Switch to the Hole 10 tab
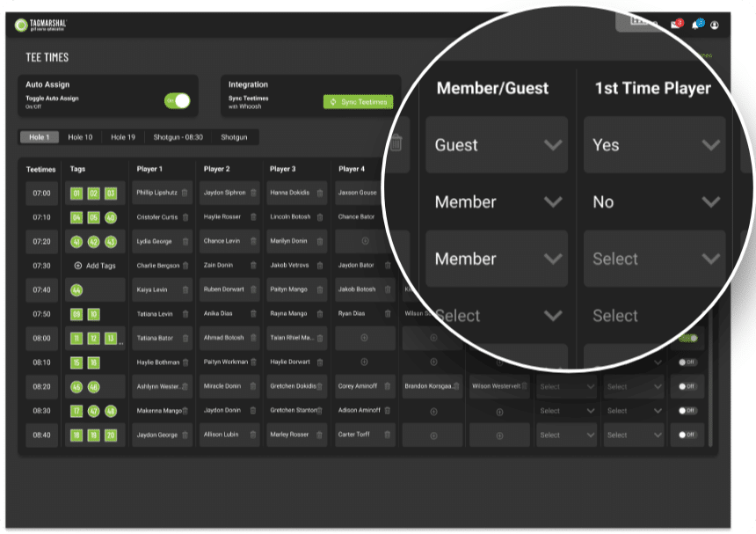 (80, 137)
